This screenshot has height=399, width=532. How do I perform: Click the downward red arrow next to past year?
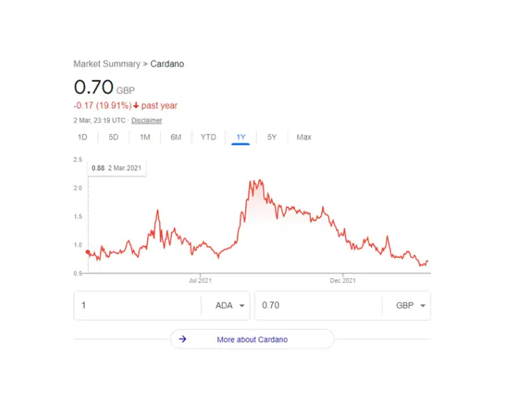[137, 106]
